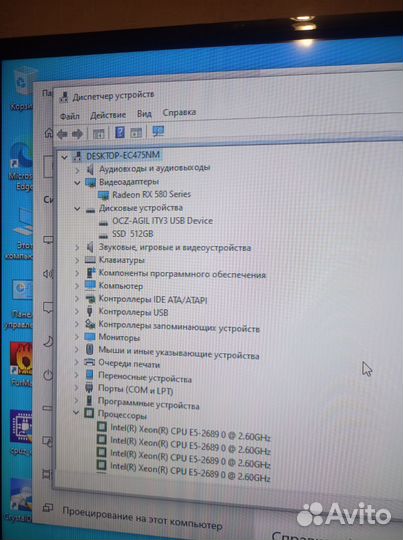Image resolution: width=403 pixels, height=540 pixels.
Task: Select the Порты (COM и LPT) label
Action: pos(135,390)
